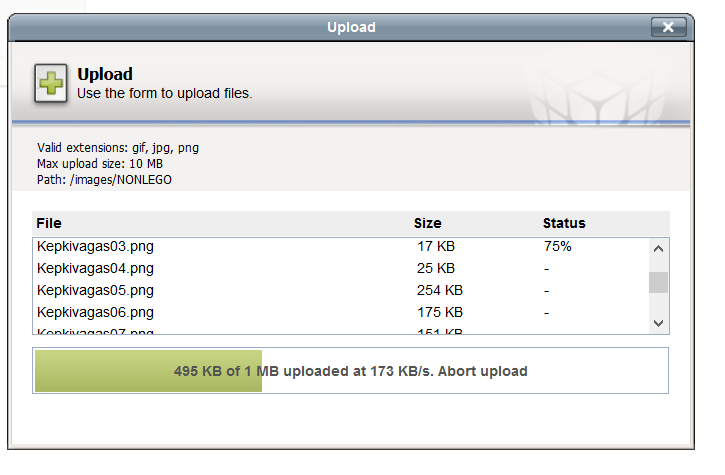Click the file list scrollbar thumb
The image size is (725, 475).
click(658, 282)
